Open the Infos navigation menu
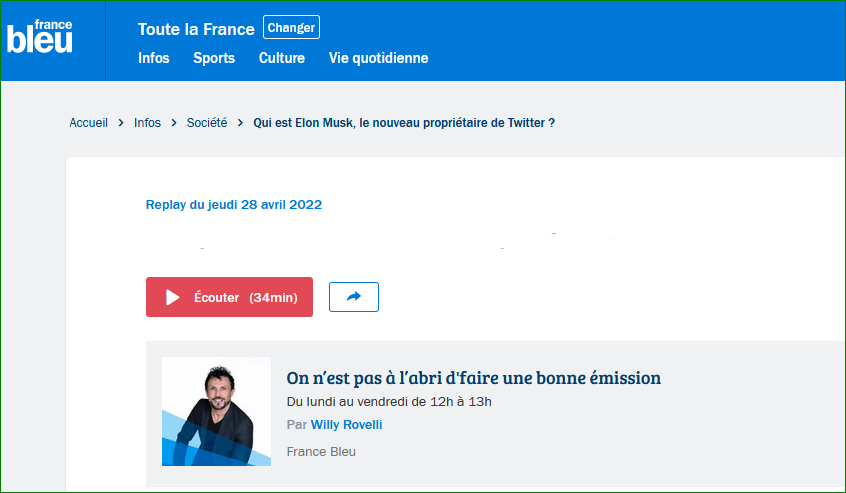The height and width of the screenshot is (493, 846). pos(154,58)
